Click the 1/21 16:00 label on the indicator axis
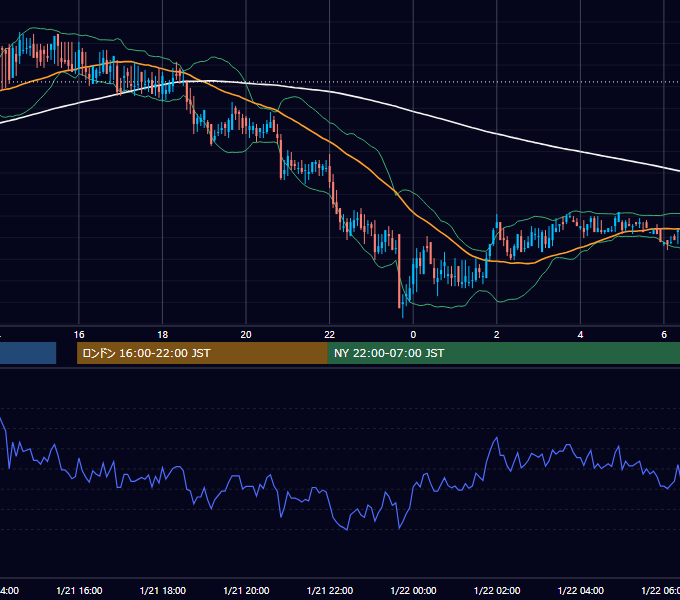 79,590
